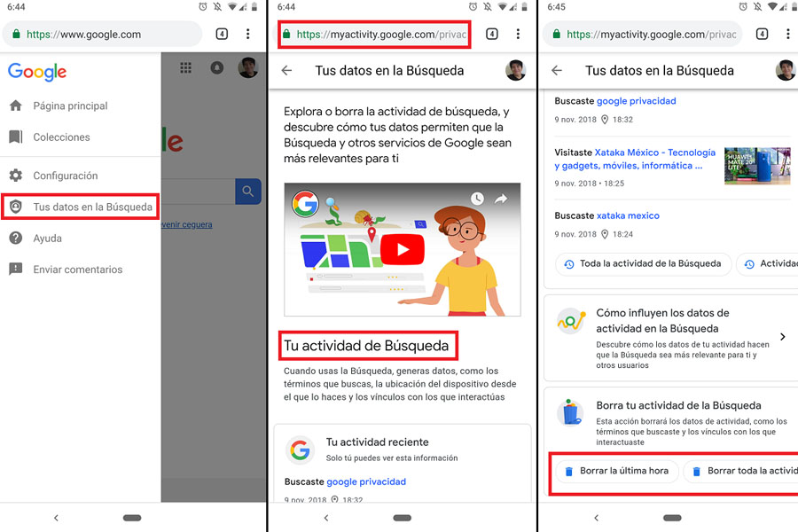Tap the 'Toda la actividad de la Búsqueda' chip
This screenshot has width=798, height=532.
(x=644, y=263)
